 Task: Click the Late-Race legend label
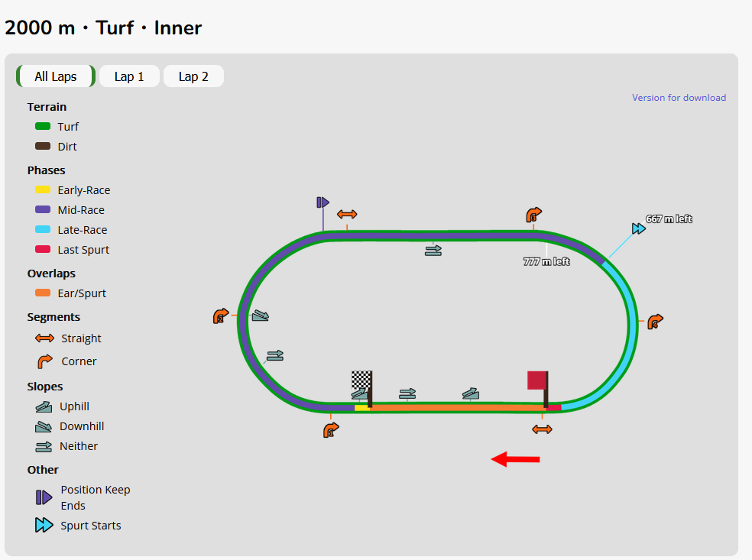(83, 230)
